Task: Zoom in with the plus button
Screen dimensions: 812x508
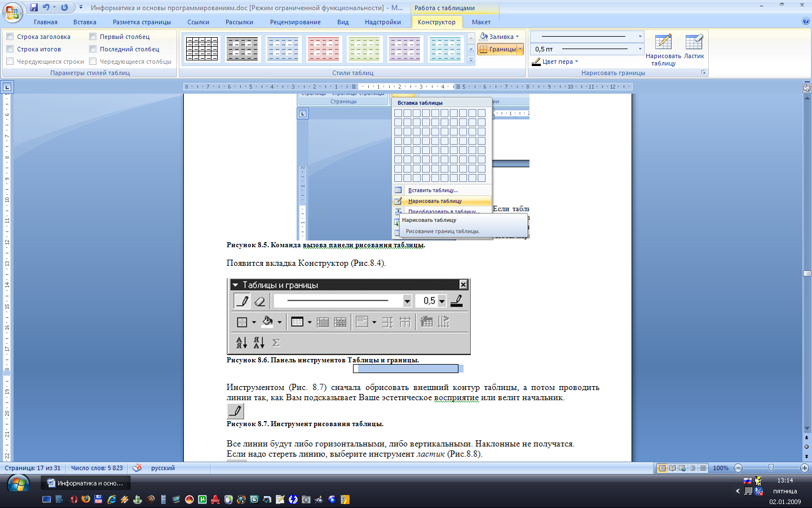Action: (x=805, y=468)
